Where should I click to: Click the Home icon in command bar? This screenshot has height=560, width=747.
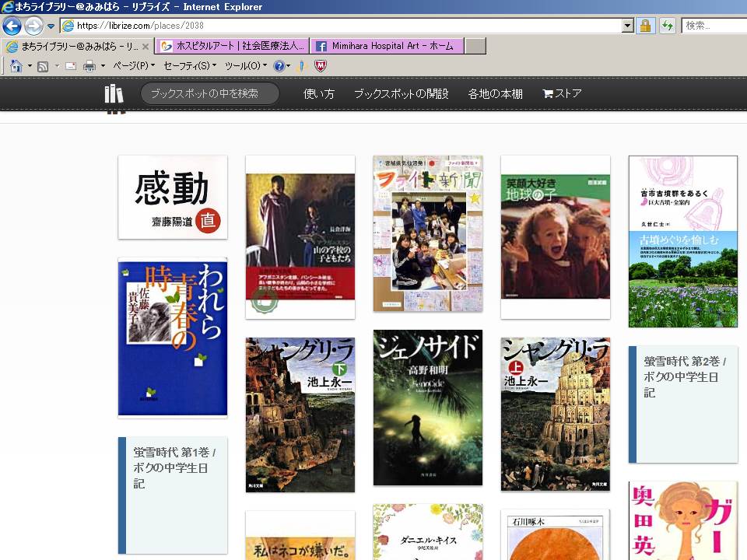click(x=16, y=66)
